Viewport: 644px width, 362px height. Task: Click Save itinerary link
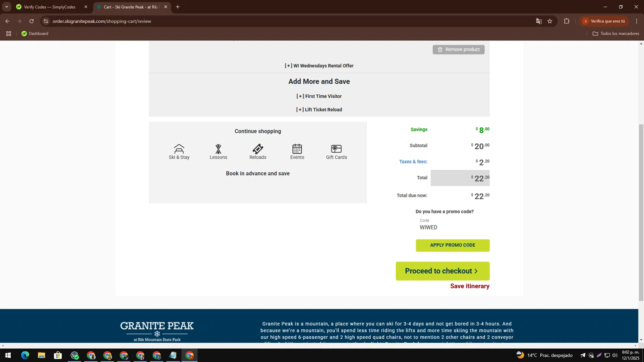(x=470, y=286)
